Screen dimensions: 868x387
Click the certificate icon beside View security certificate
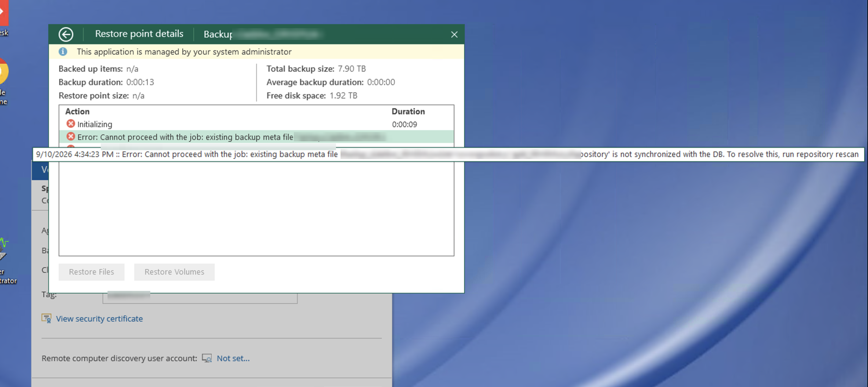point(46,318)
